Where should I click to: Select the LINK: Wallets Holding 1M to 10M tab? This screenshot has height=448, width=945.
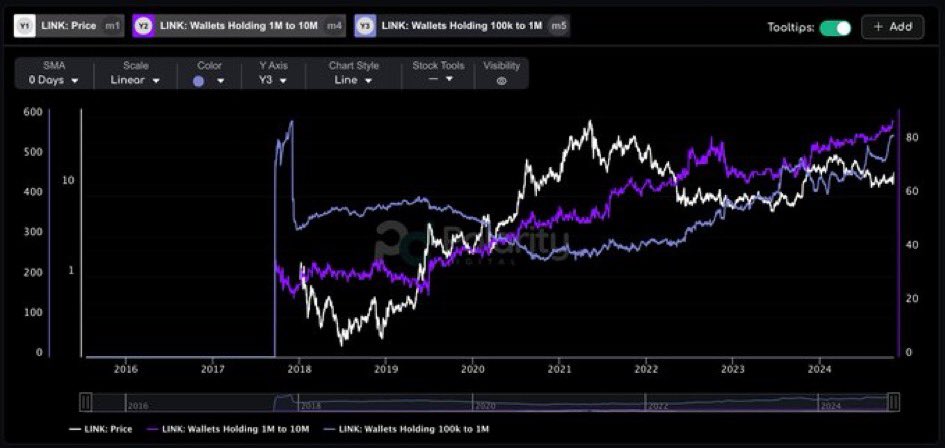[x=239, y=26]
